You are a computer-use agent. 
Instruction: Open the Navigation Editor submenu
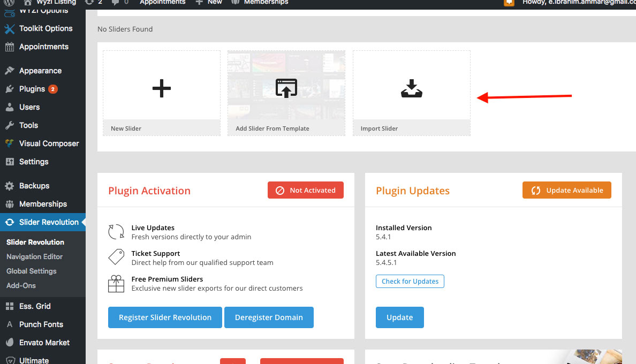click(34, 256)
